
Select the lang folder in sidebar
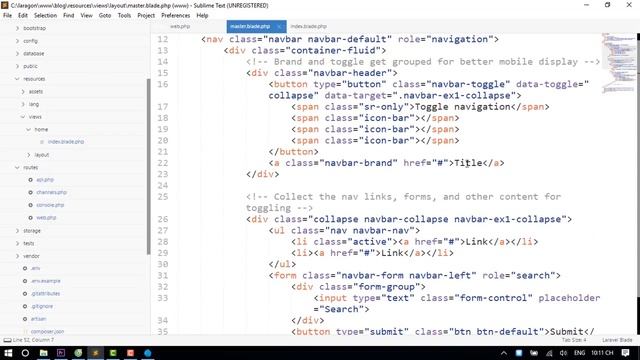tap(34, 104)
